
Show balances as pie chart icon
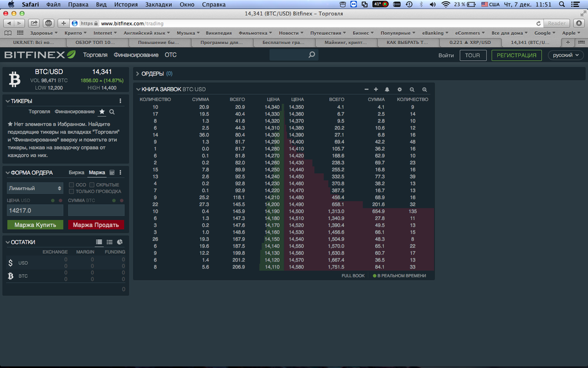[x=120, y=242]
